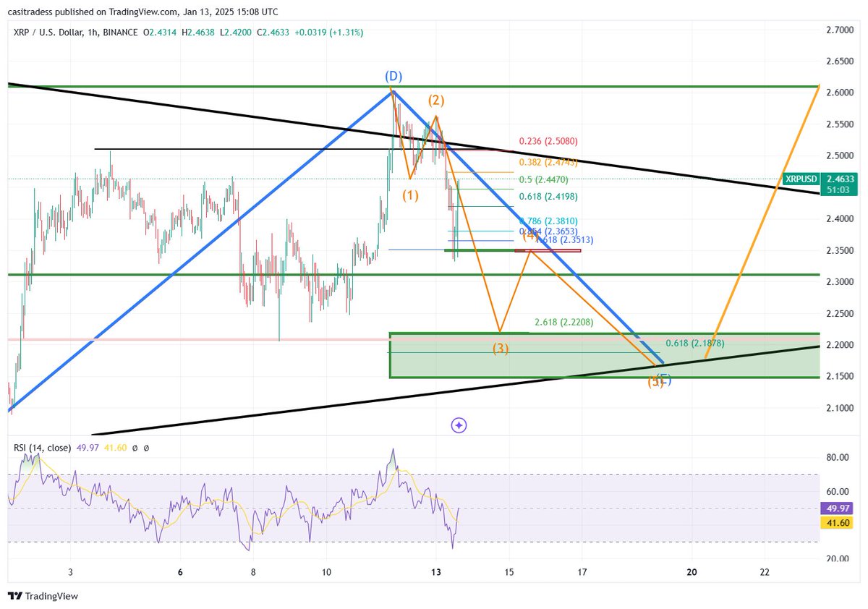Select the blue (D) wave label
The width and height of the screenshot is (868, 609).
coord(393,76)
